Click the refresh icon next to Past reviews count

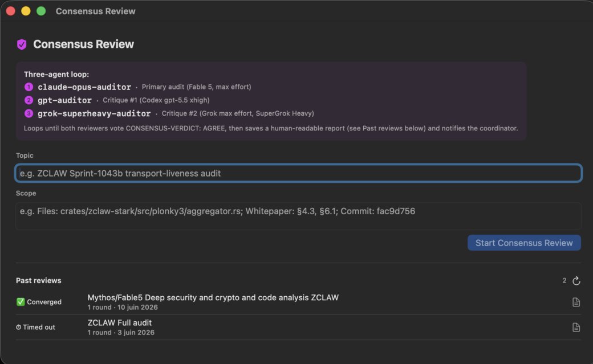click(576, 280)
